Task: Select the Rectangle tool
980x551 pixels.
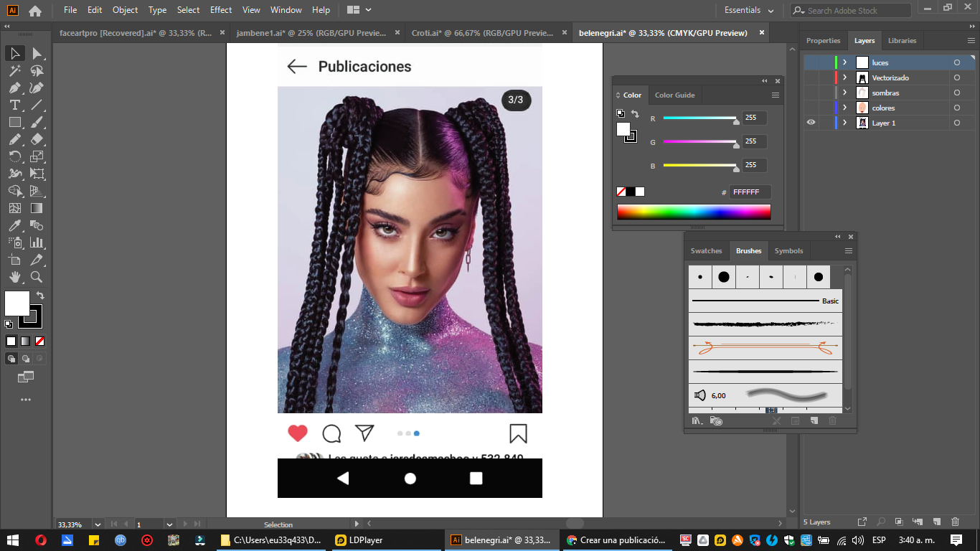Action: [14, 123]
